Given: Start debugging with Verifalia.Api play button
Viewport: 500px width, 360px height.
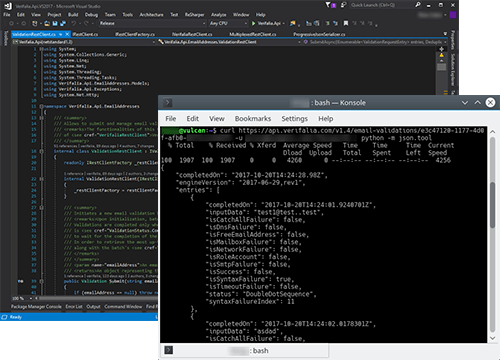Looking at the screenshot, I should click(x=254, y=23).
